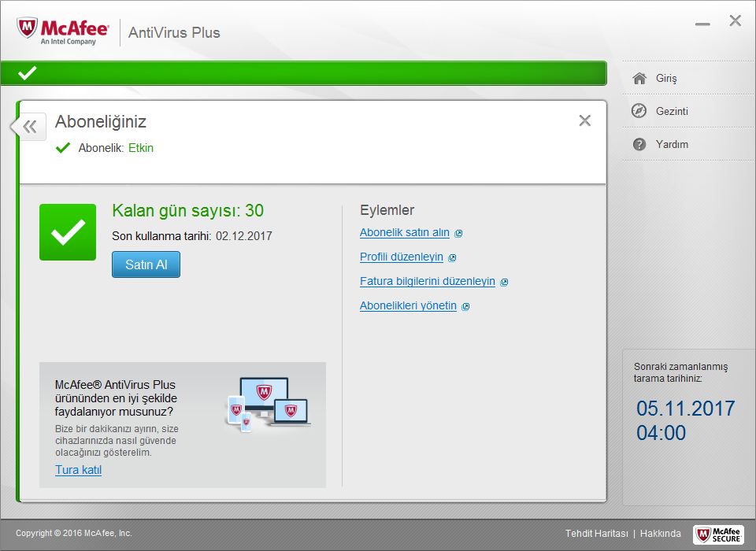Close the Aboneliğiniz panel
Screen dimensions: 756x551
(585, 120)
